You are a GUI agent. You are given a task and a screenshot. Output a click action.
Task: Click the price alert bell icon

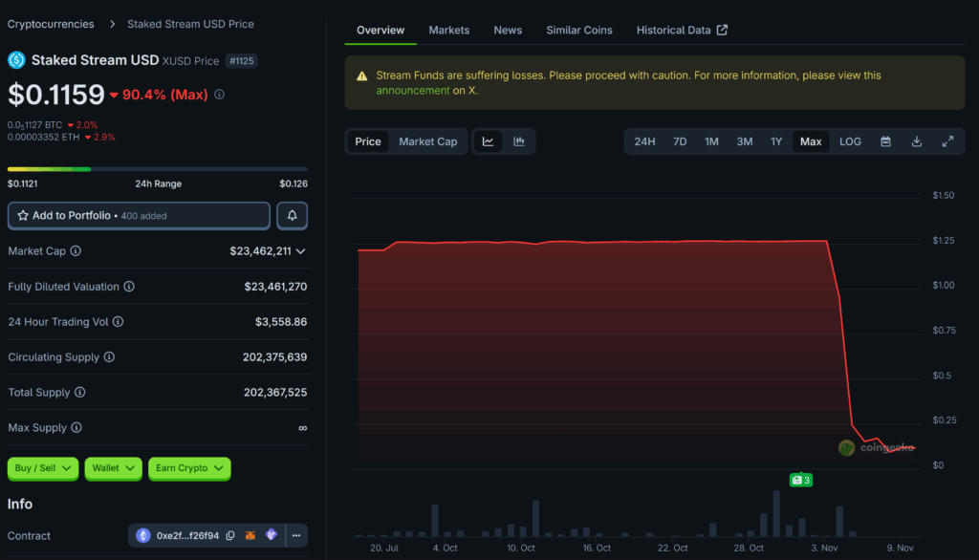[292, 216]
